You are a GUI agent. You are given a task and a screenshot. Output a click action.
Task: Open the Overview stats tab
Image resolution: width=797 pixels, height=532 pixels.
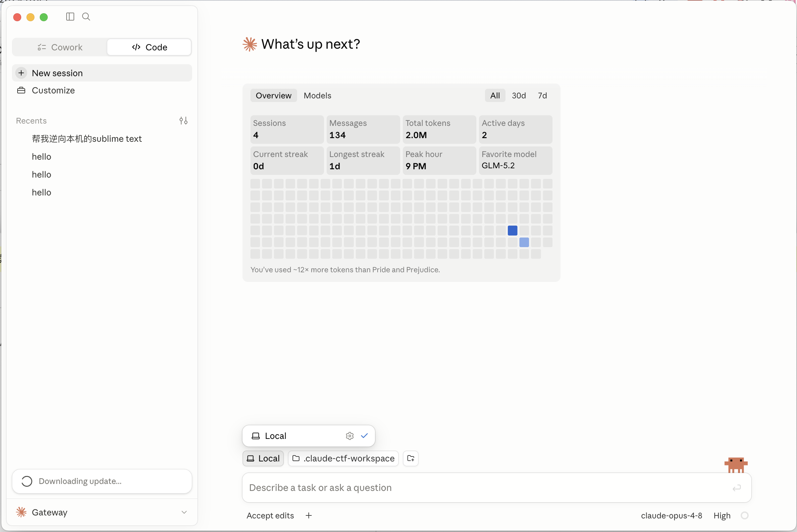274,96
